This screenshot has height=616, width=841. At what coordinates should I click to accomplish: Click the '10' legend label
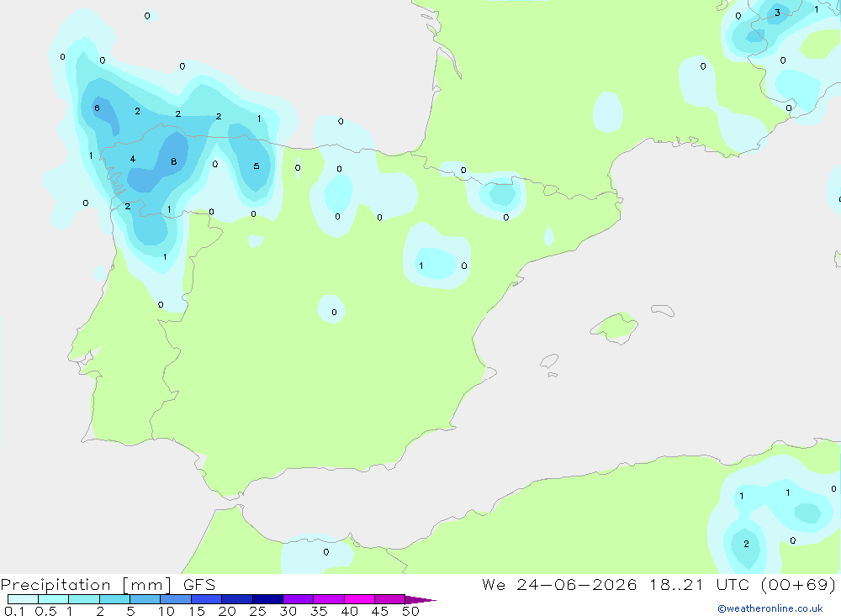tap(167, 611)
